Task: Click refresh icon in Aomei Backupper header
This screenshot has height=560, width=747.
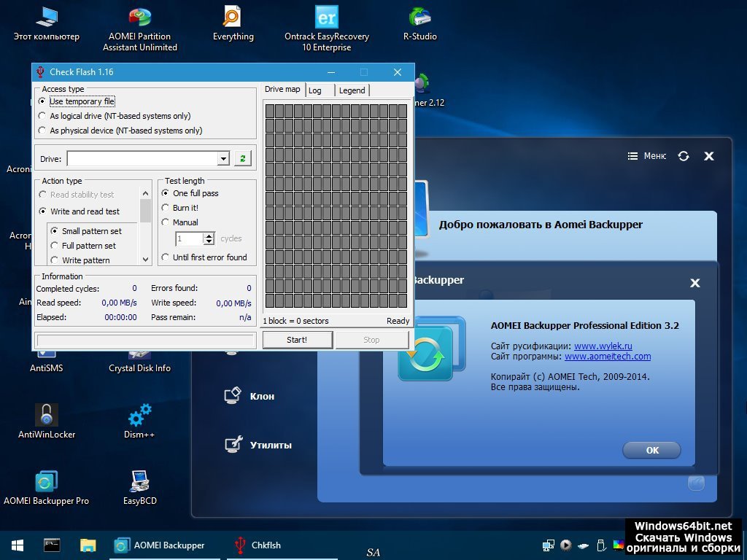Action: (x=684, y=156)
